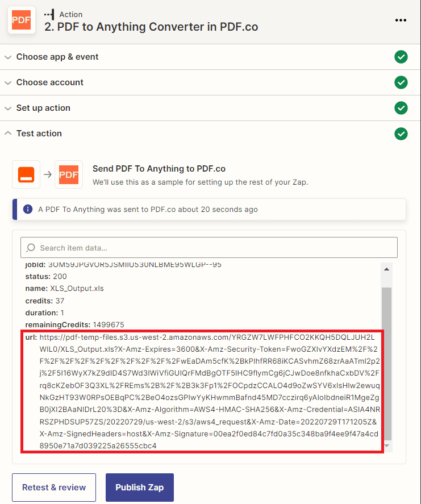The height and width of the screenshot is (504, 421).
Task: Select the XLS_Output.xls name entry
Action: (x=81, y=288)
